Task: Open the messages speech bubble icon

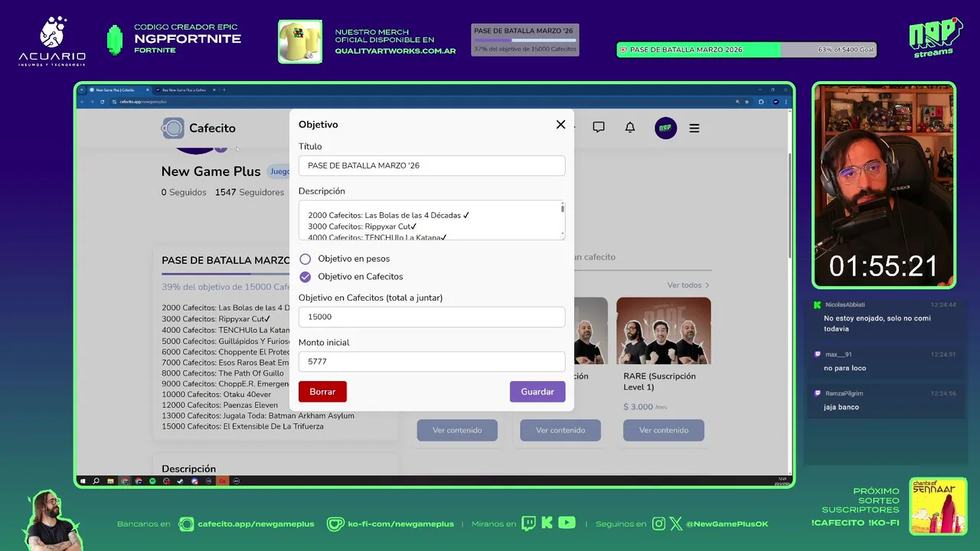Action: 599,128
